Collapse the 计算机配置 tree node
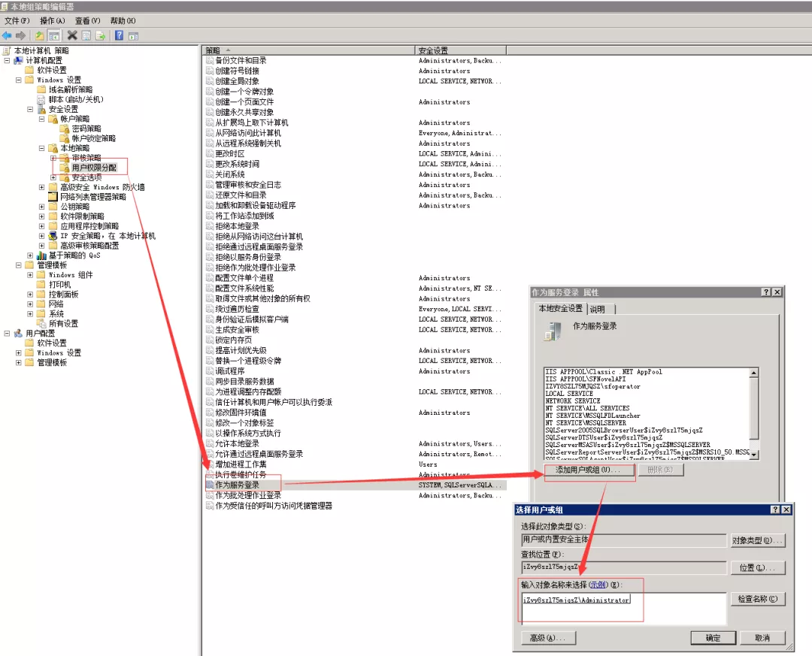 [7, 61]
